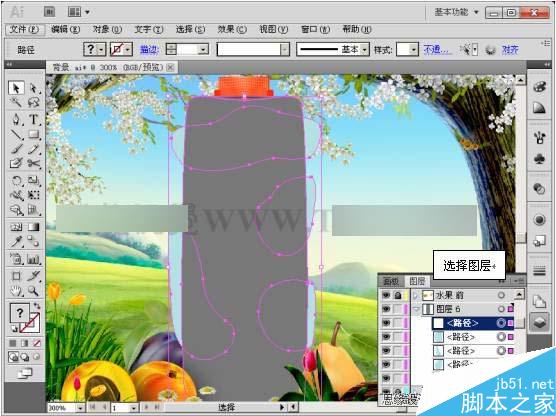The image size is (556, 416).
Task: Expand the 水果 前 layer triangle
Action: [416, 295]
